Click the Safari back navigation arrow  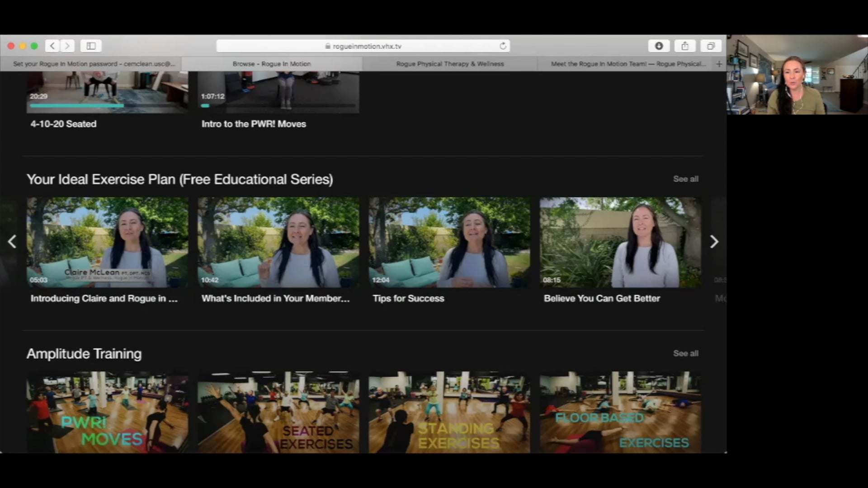coord(52,46)
